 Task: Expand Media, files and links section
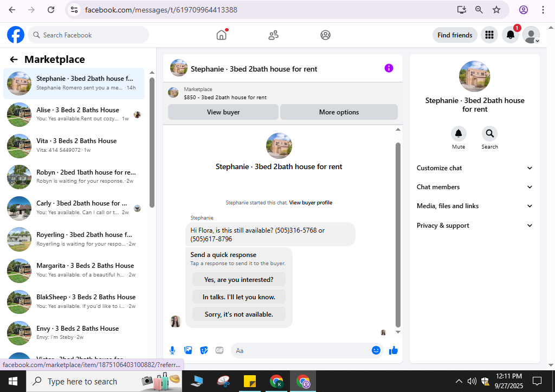474,205
